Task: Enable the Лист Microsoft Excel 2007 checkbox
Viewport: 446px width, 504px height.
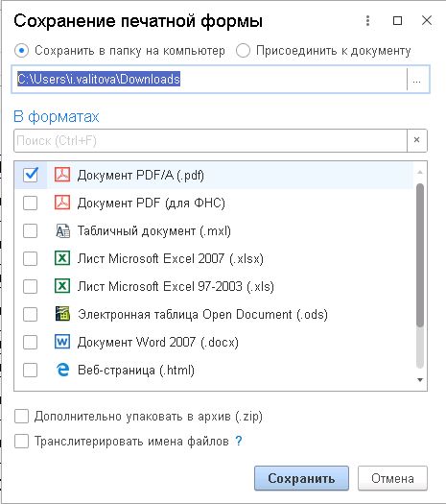Action: pos(30,258)
